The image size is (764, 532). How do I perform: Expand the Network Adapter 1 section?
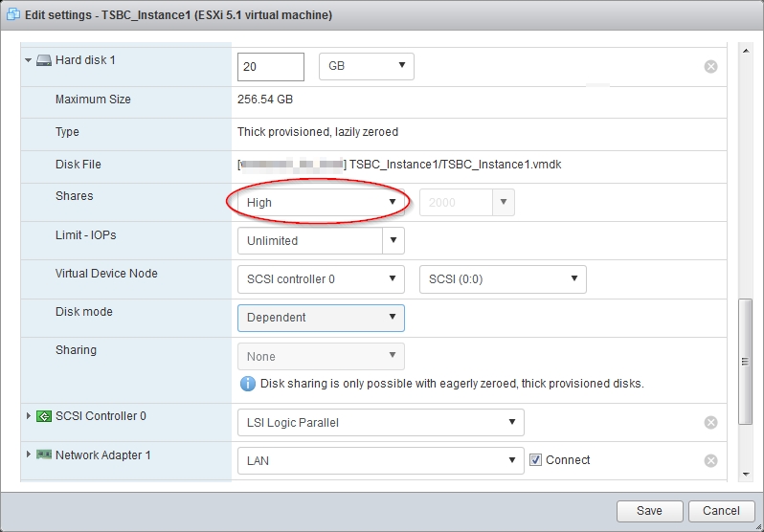point(28,454)
